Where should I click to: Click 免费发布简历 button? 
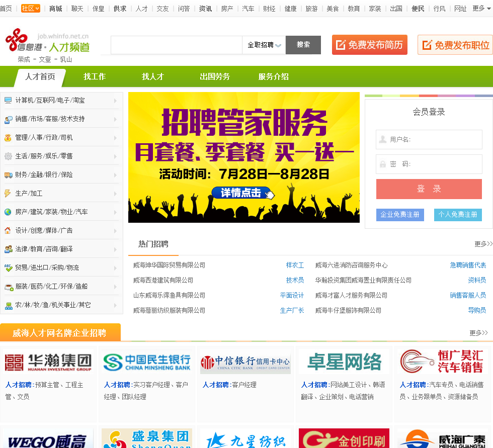pyautogui.click(x=370, y=45)
